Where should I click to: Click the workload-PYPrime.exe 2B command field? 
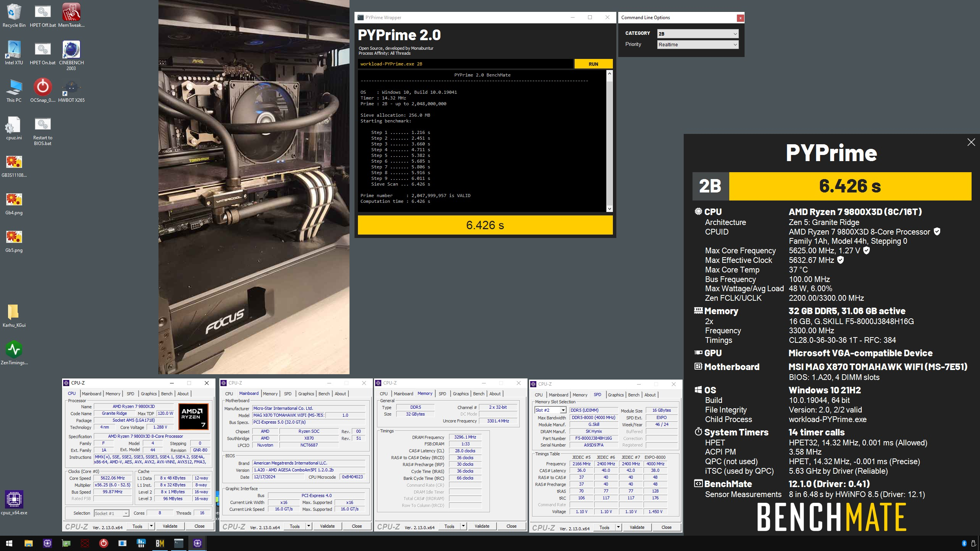pyautogui.click(x=465, y=64)
